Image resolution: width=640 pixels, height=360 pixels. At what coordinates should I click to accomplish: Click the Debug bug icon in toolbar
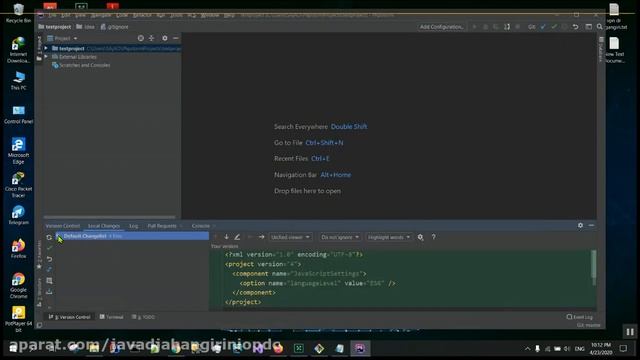point(485,27)
